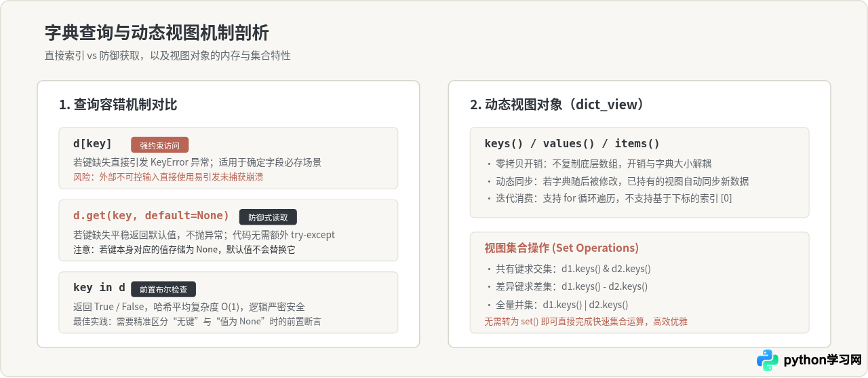Click the python学习网 watermark text

pyautogui.click(x=822, y=360)
